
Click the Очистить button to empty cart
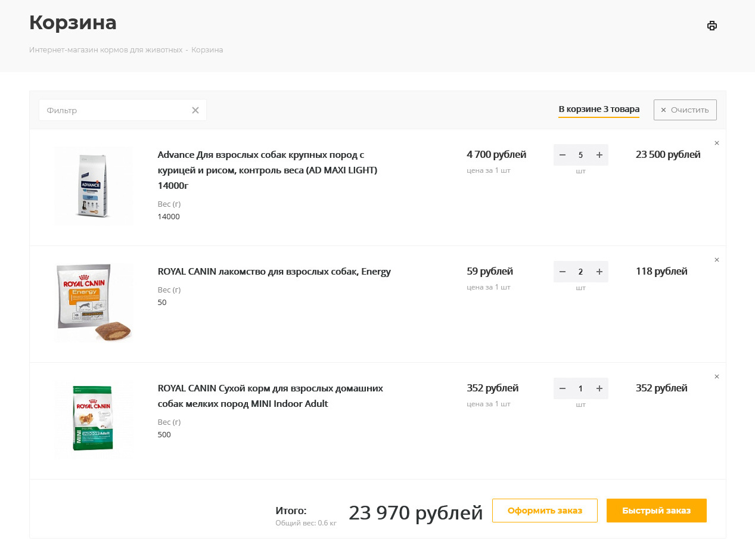tap(685, 110)
